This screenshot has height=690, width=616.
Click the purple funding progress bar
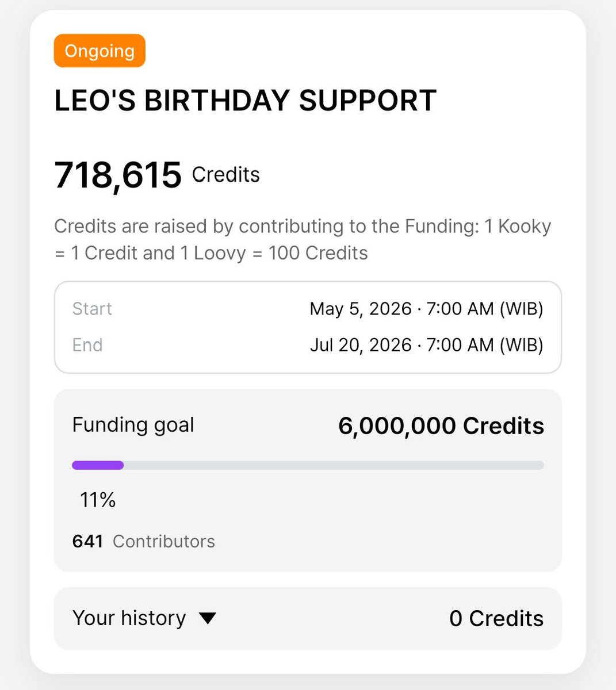pos(98,465)
